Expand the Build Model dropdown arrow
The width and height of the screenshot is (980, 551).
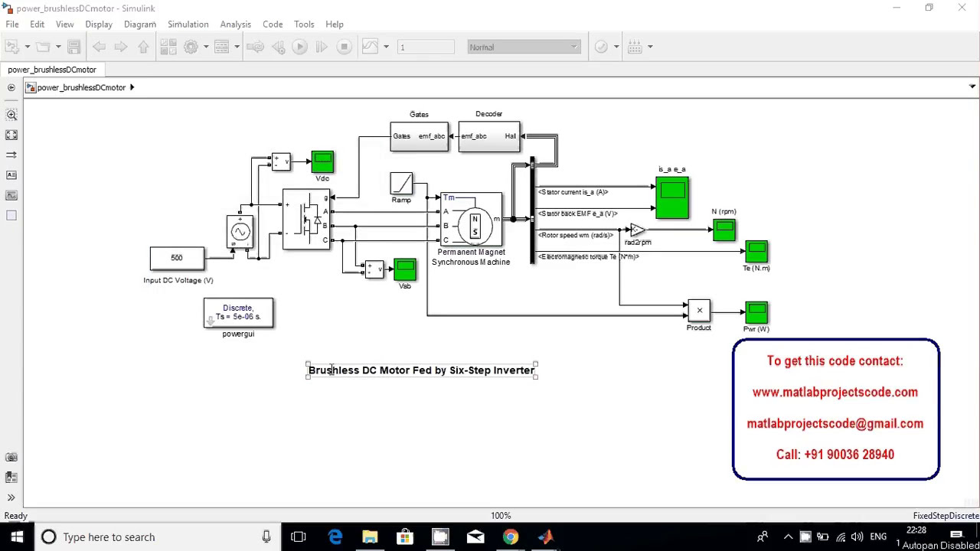coord(650,47)
